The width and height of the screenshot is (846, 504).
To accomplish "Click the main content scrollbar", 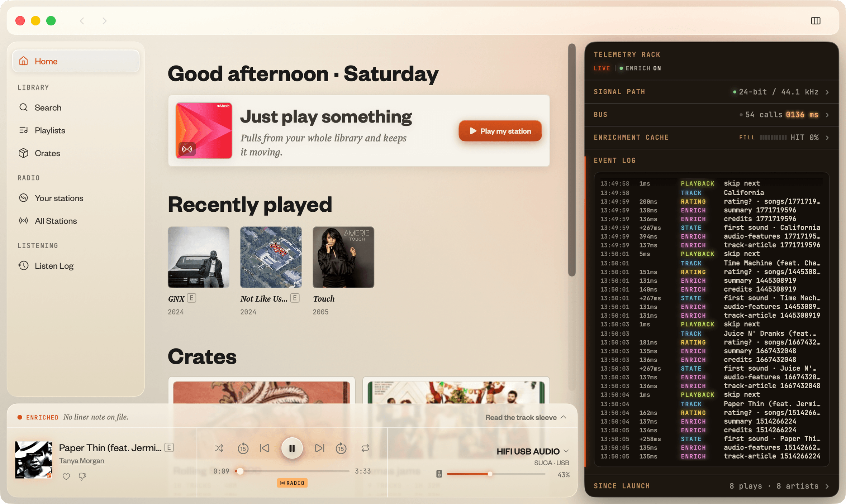I will click(x=572, y=160).
